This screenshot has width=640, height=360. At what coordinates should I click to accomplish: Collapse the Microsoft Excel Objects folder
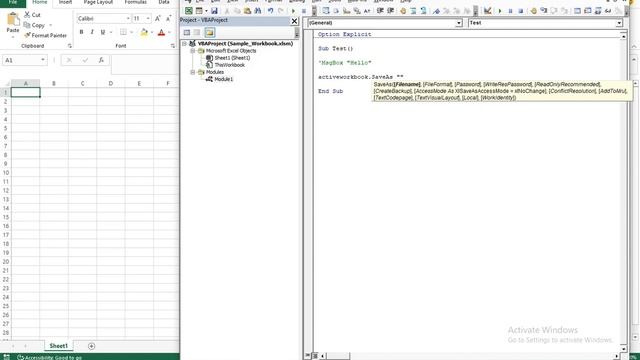coord(193,51)
